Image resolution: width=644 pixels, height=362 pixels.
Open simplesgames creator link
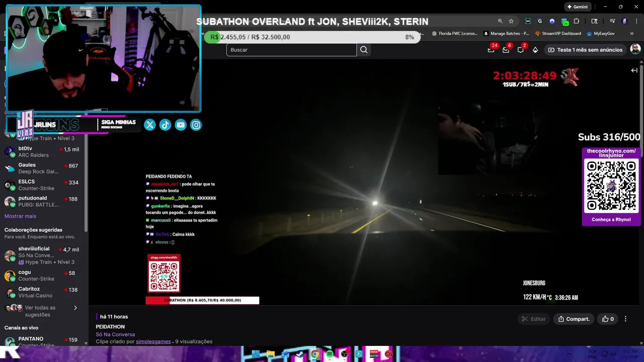[153, 341]
